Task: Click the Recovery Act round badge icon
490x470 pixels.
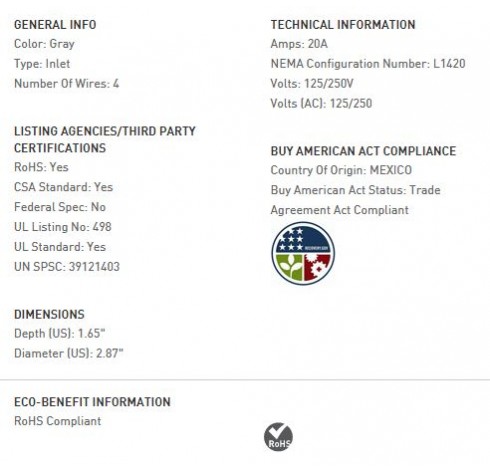Action: [x=303, y=254]
